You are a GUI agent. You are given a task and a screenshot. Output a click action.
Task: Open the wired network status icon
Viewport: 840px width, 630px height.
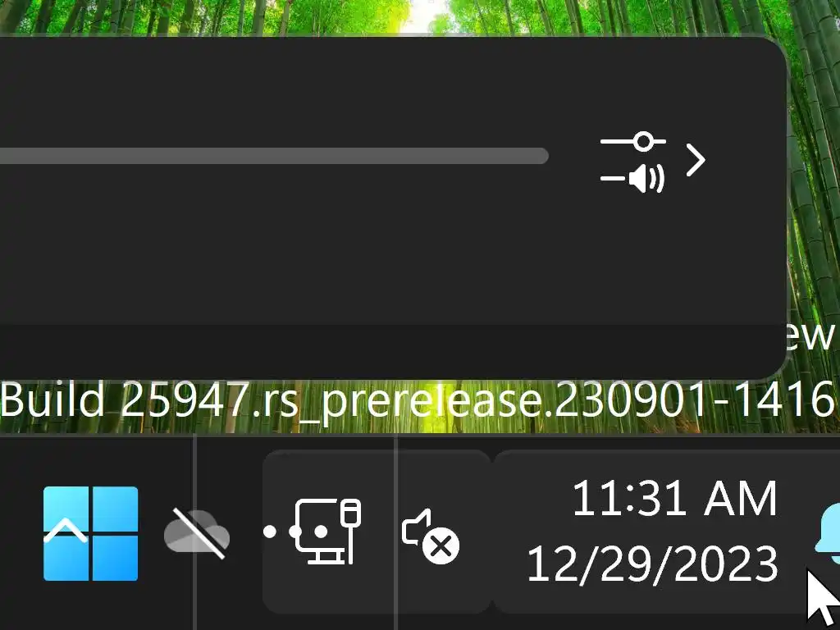[x=328, y=532]
